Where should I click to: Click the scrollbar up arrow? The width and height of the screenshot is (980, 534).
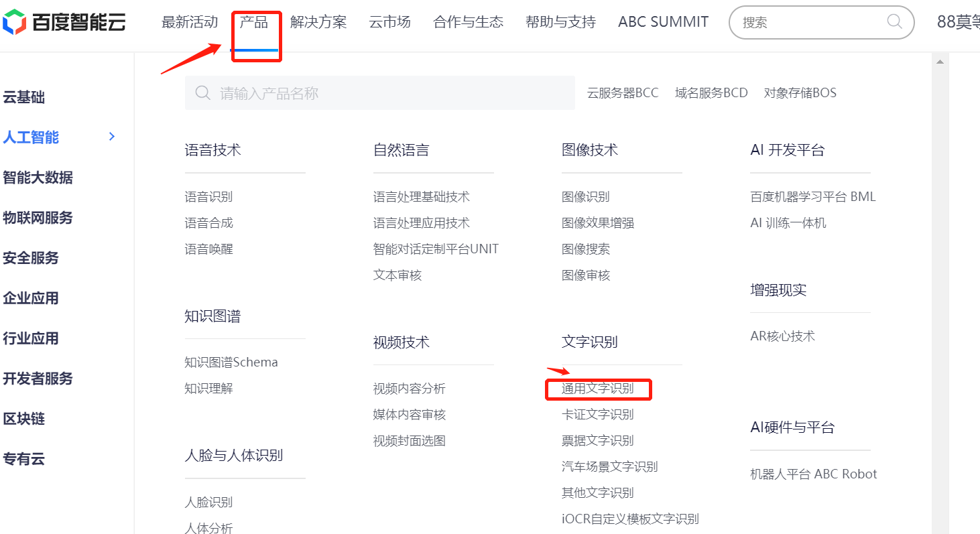click(940, 62)
